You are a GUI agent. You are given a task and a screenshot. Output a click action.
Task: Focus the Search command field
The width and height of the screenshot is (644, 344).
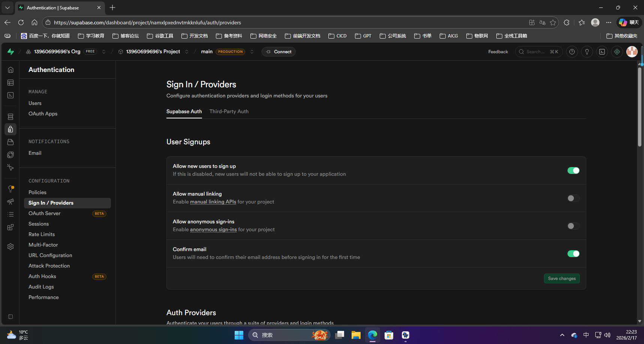539,52
